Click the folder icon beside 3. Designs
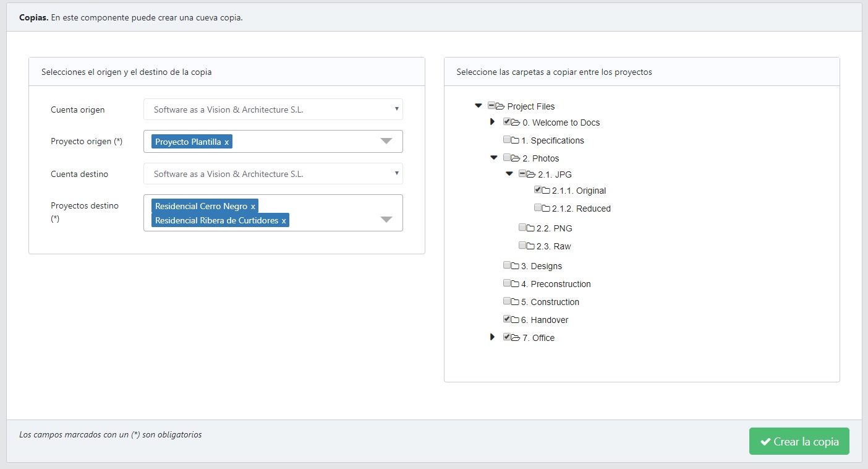Screen dimensions: 868x469 (x=515, y=266)
